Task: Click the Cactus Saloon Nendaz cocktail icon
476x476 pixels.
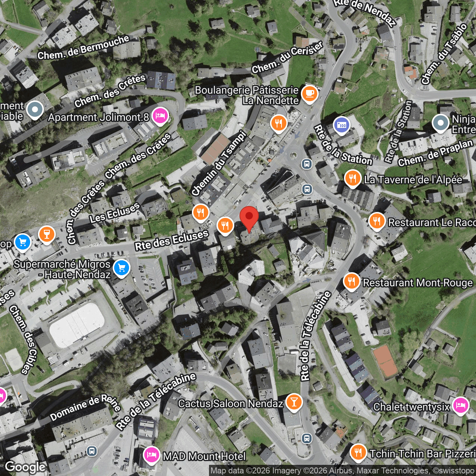Action: click(294, 402)
